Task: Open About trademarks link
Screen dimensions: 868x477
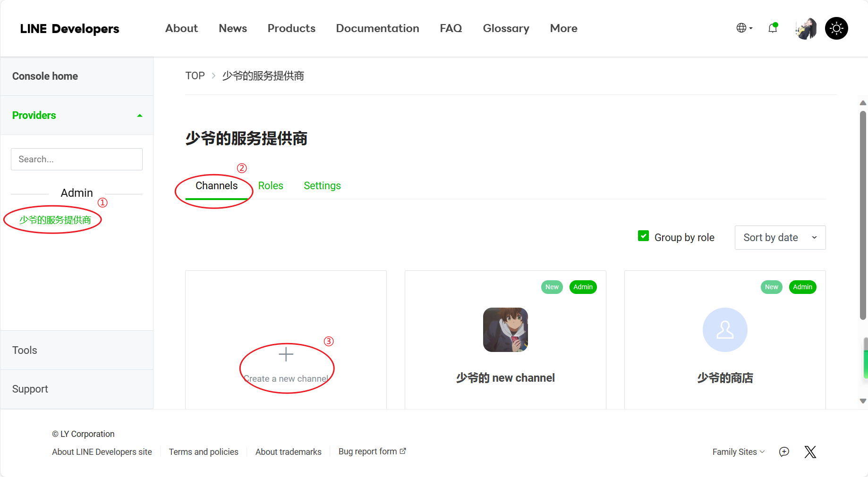Action: pyautogui.click(x=289, y=452)
